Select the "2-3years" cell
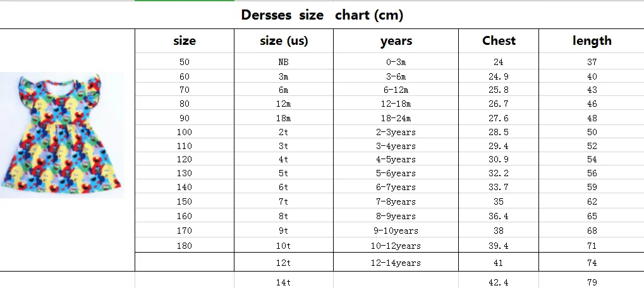The image size is (644, 288). click(x=396, y=133)
